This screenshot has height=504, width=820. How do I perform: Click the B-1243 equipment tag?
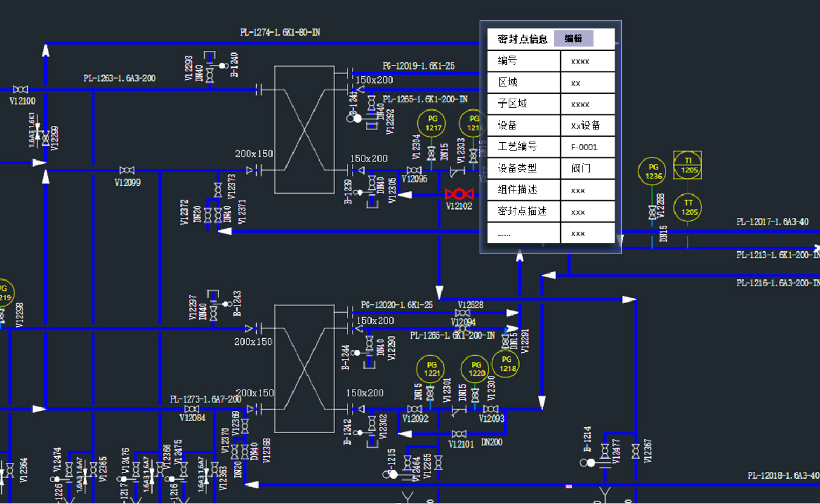(x=237, y=304)
